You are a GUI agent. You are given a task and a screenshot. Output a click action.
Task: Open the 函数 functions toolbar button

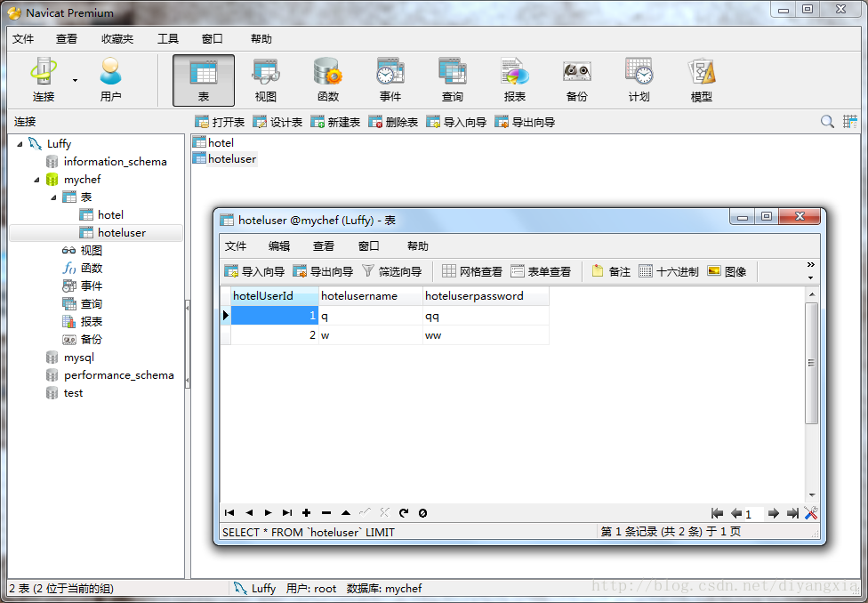click(x=327, y=80)
